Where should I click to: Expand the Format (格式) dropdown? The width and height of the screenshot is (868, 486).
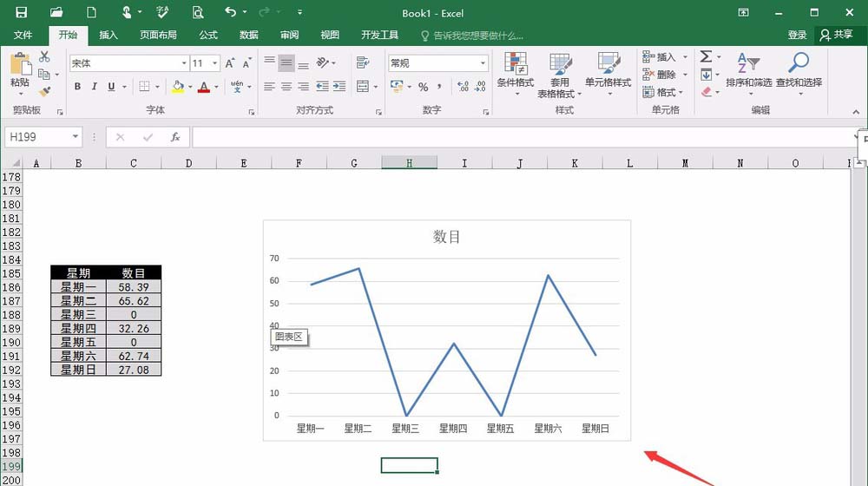pos(681,92)
